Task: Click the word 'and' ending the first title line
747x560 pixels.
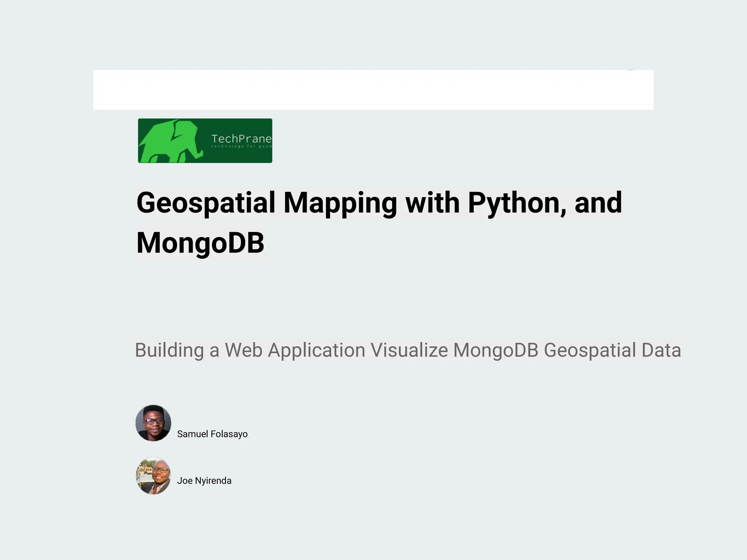Action: click(x=598, y=203)
